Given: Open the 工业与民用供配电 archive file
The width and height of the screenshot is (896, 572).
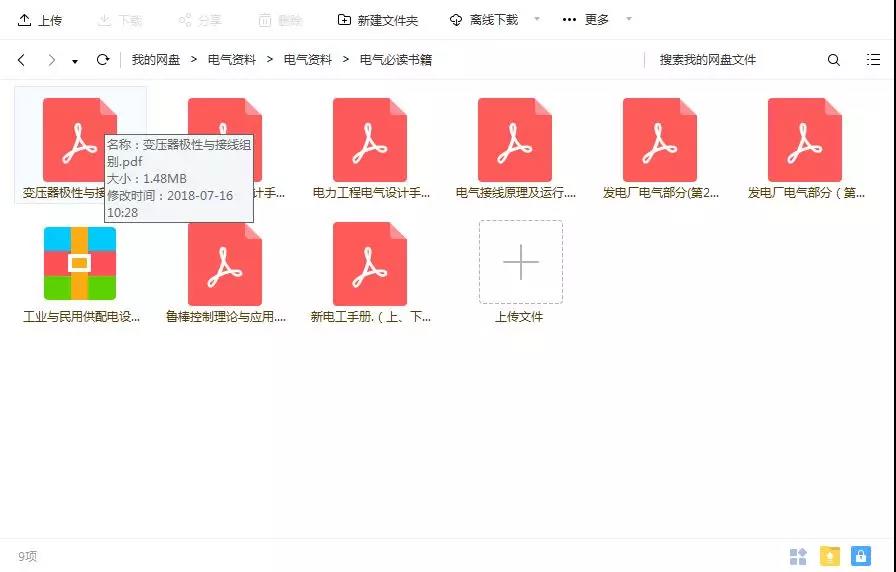Looking at the screenshot, I should tap(80, 264).
